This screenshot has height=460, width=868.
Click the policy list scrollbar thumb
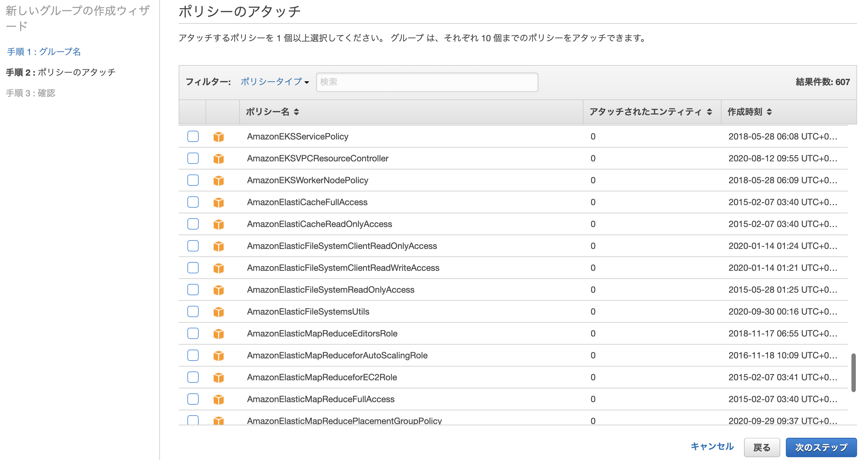pyautogui.click(x=853, y=372)
